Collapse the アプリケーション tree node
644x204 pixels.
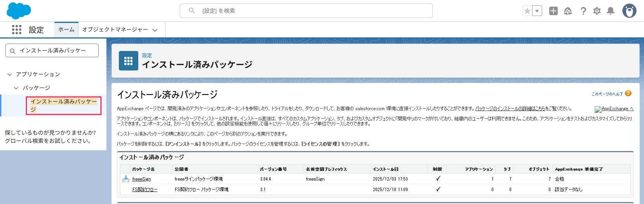click(10, 74)
